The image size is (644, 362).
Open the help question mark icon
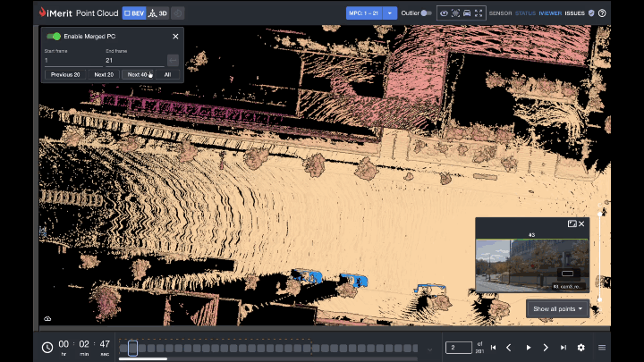pos(602,13)
